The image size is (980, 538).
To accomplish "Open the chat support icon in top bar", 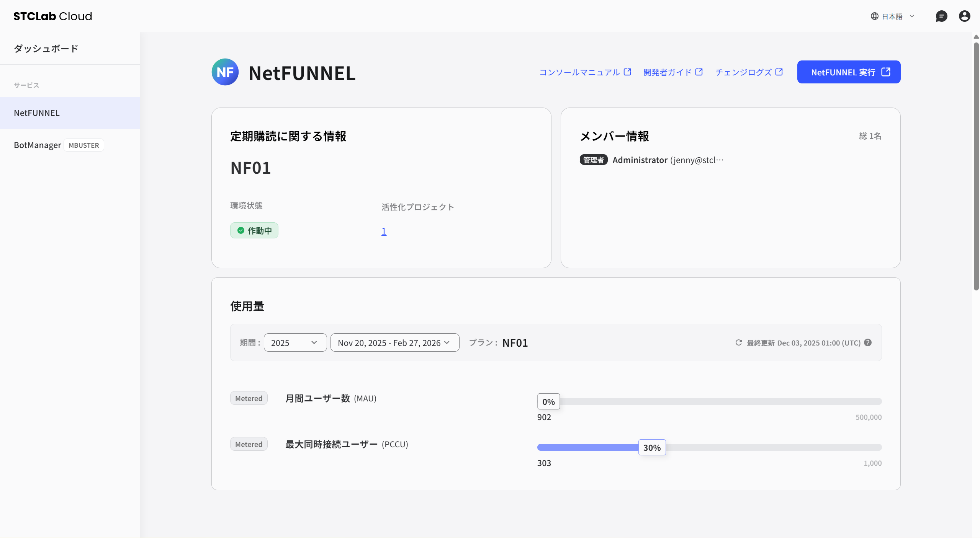I will tap(942, 16).
